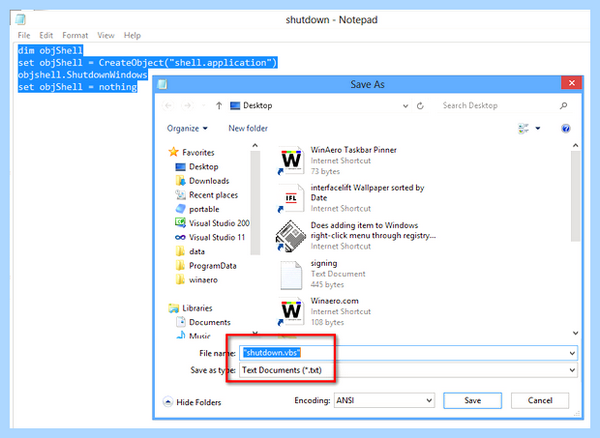This screenshot has height=438, width=600.
Task: Open view options dropdown arrow
Action: point(538,129)
